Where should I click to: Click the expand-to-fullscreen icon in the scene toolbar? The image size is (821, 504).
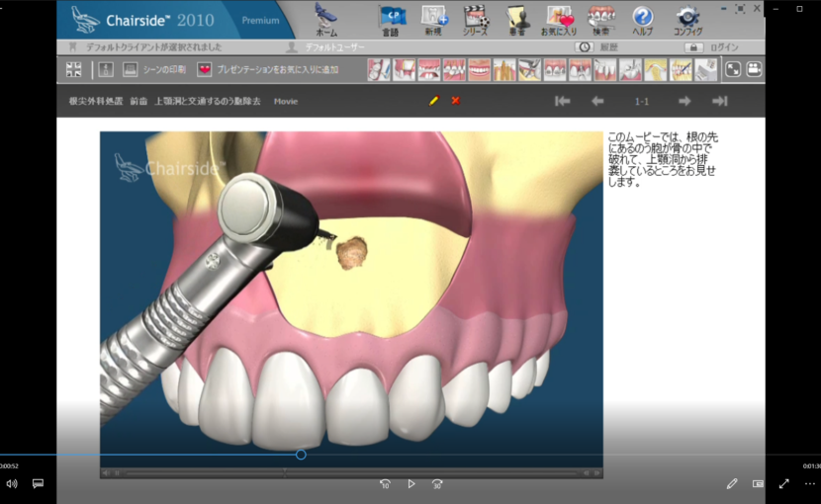[x=733, y=69]
